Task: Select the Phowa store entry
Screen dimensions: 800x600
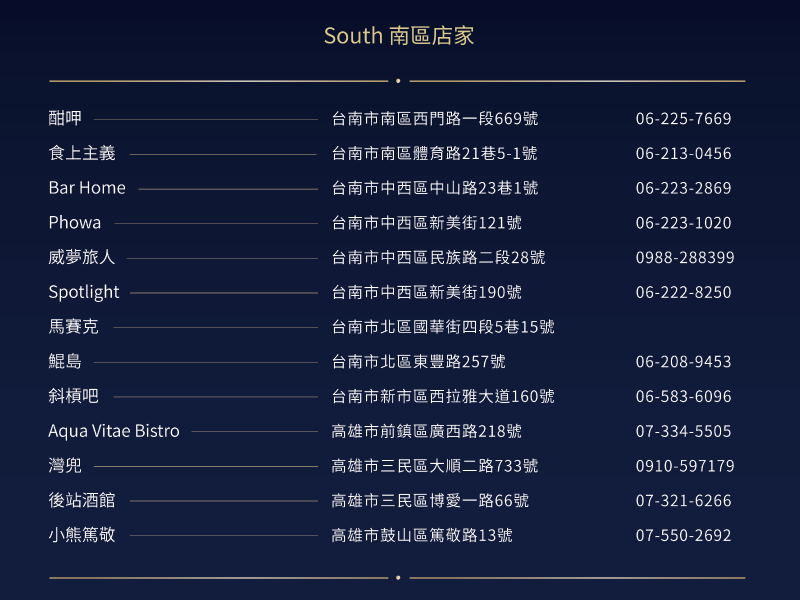Action: coord(74,222)
